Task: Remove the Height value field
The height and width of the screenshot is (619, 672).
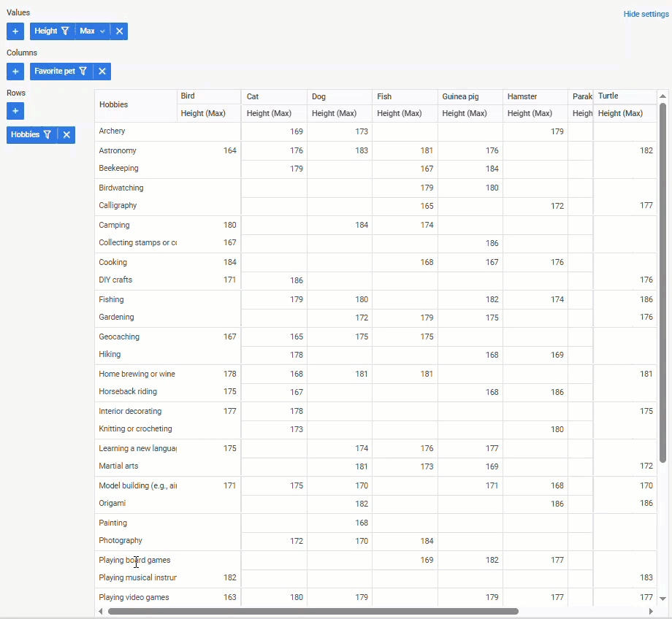Action: pos(119,31)
